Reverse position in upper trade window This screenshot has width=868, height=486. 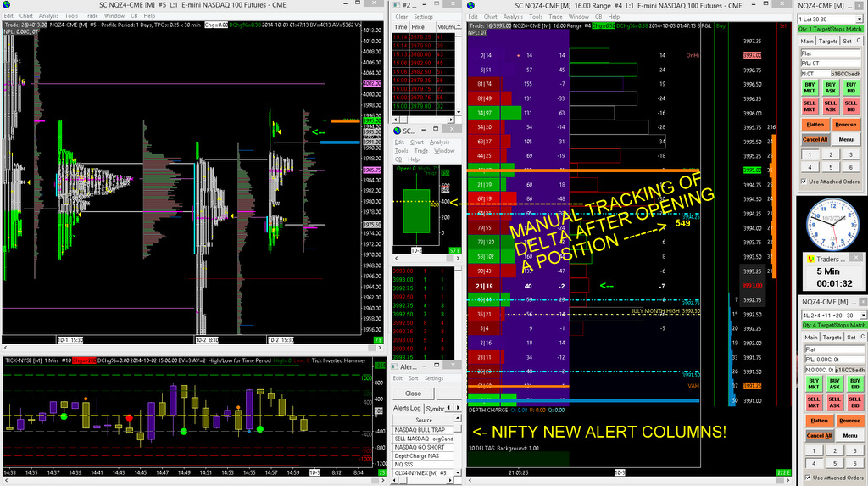click(845, 125)
